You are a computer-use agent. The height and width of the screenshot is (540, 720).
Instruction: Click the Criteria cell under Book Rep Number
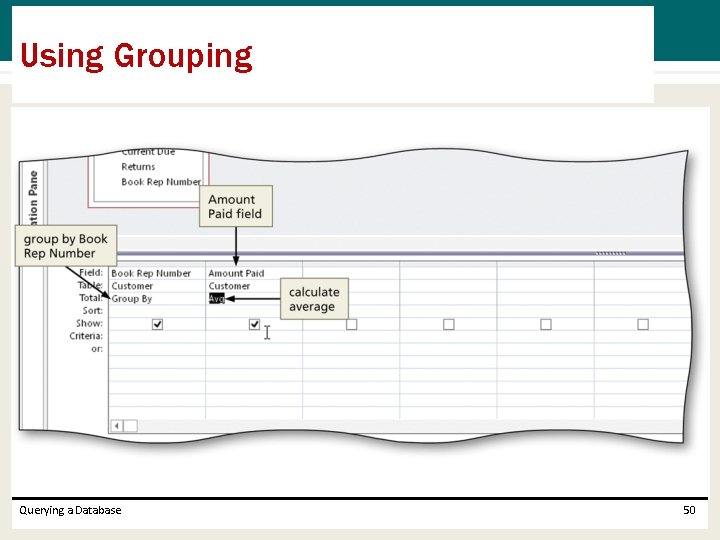pos(157,336)
